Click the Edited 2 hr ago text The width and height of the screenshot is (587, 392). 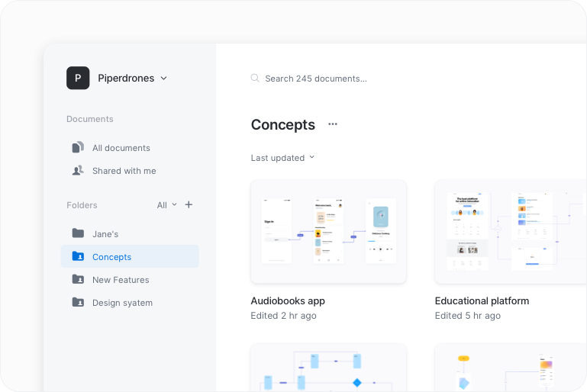[283, 316]
